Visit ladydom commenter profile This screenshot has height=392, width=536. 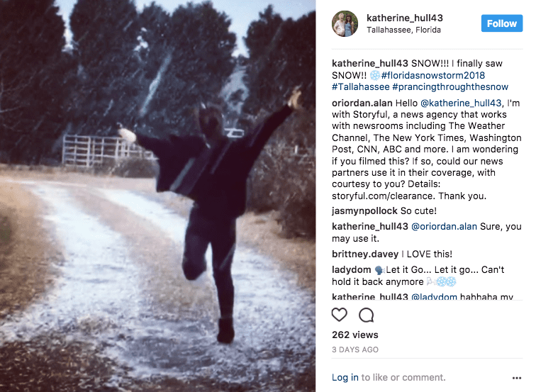pos(351,270)
